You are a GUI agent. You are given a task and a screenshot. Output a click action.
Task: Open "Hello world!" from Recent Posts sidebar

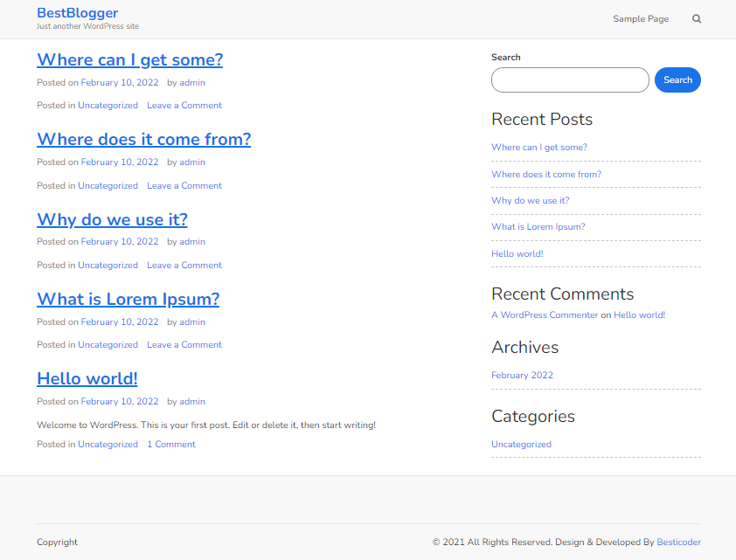517,253
